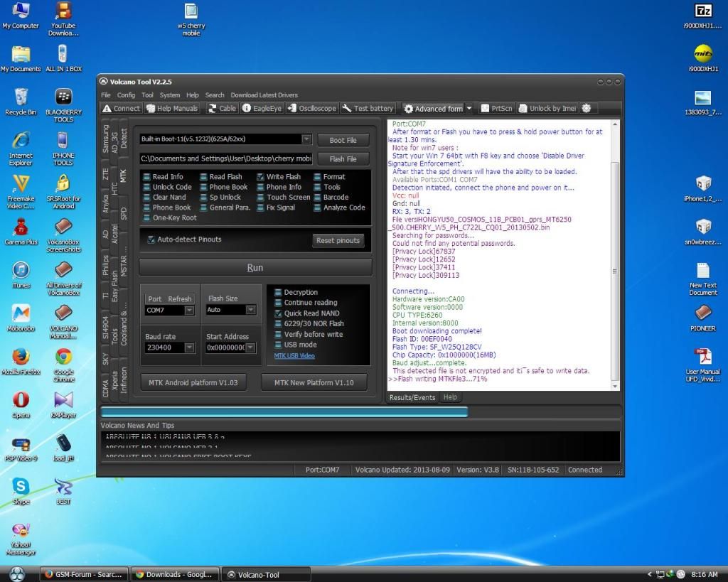
Task: Open Help Manuals from the toolbar
Action: tap(172, 109)
